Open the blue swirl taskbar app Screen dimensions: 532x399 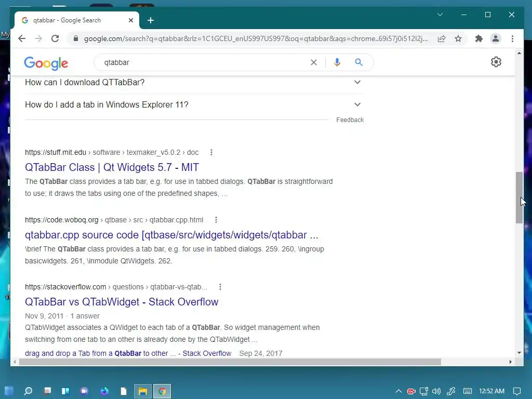tap(104, 391)
